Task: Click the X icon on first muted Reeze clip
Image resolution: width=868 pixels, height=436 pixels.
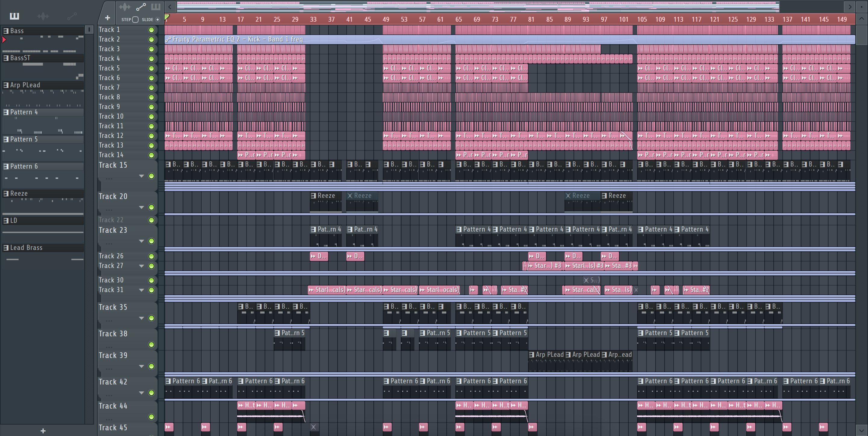Action: (350, 196)
